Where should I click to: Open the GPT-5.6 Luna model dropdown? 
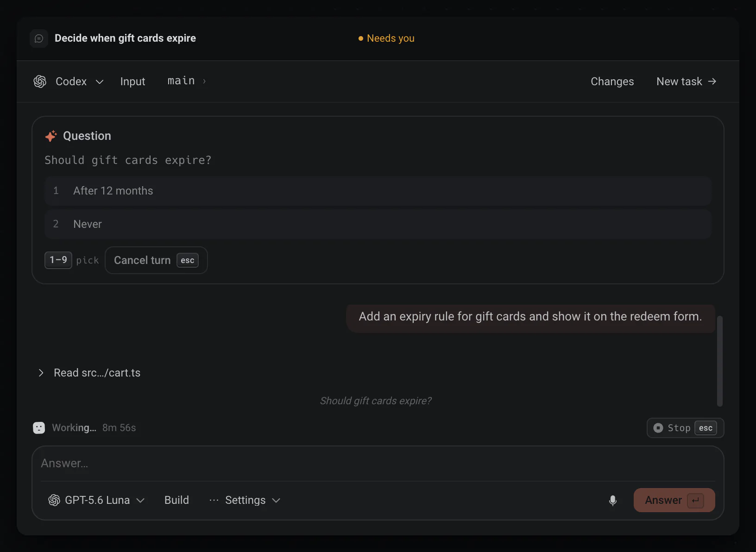[x=96, y=500]
